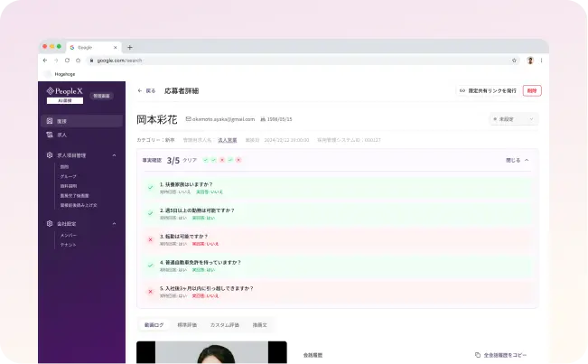Click the 限定共有リンクを発行 button
588x364 pixels.
(x=487, y=91)
